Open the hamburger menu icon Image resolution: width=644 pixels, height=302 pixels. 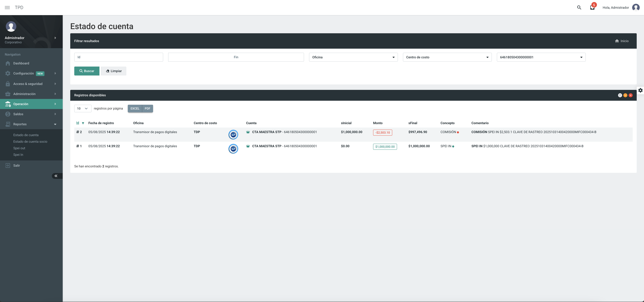(7, 8)
